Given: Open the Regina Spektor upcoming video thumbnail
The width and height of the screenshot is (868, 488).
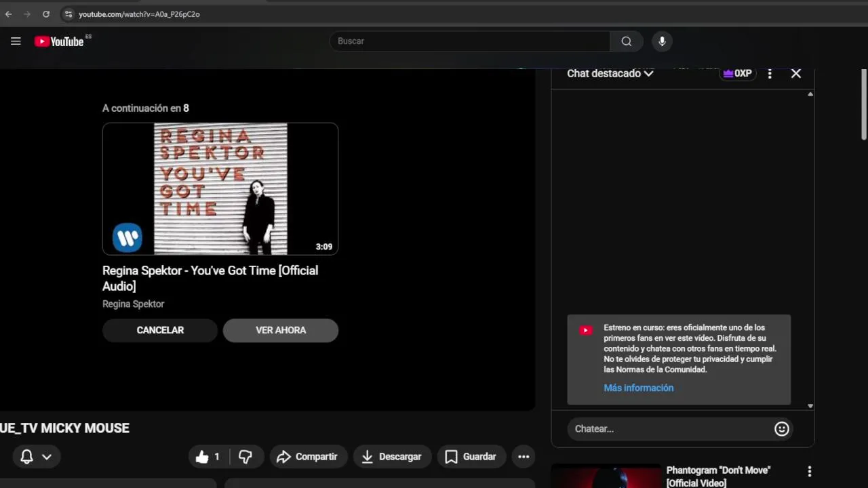Looking at the screenshot, I should pos(220,189).
